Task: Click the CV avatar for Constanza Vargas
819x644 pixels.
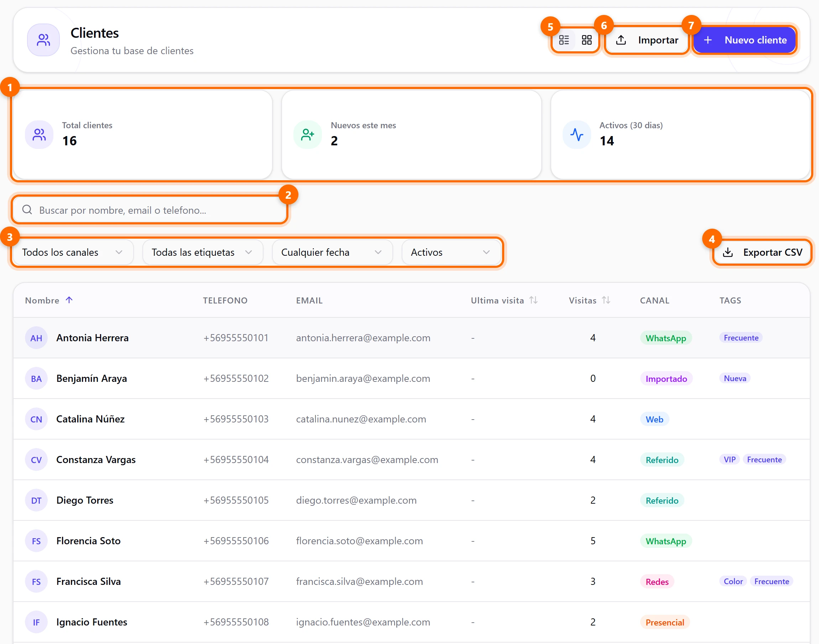Action: (36, 459)
